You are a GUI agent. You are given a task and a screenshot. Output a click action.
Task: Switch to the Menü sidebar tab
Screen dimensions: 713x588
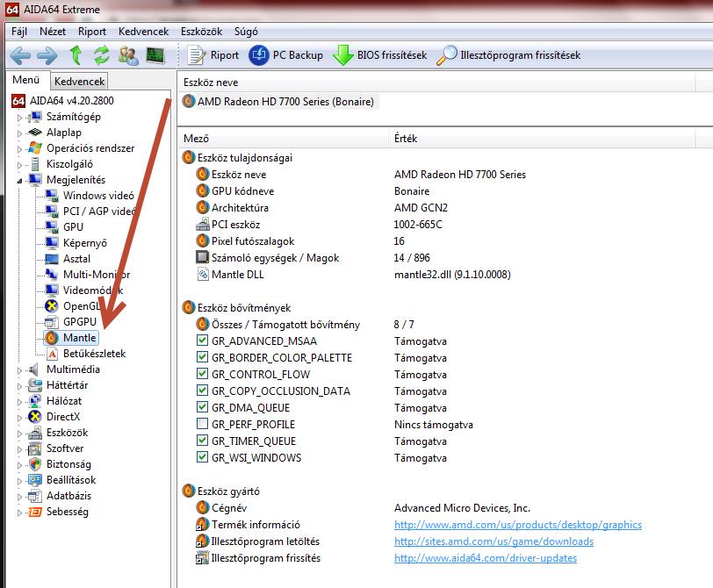click(26, 80)
